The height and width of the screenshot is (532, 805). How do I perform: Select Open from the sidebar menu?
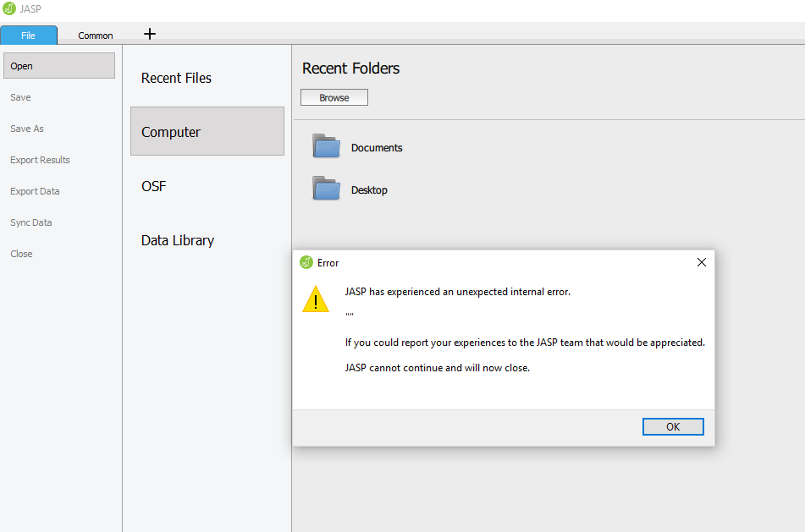(21, 65)
